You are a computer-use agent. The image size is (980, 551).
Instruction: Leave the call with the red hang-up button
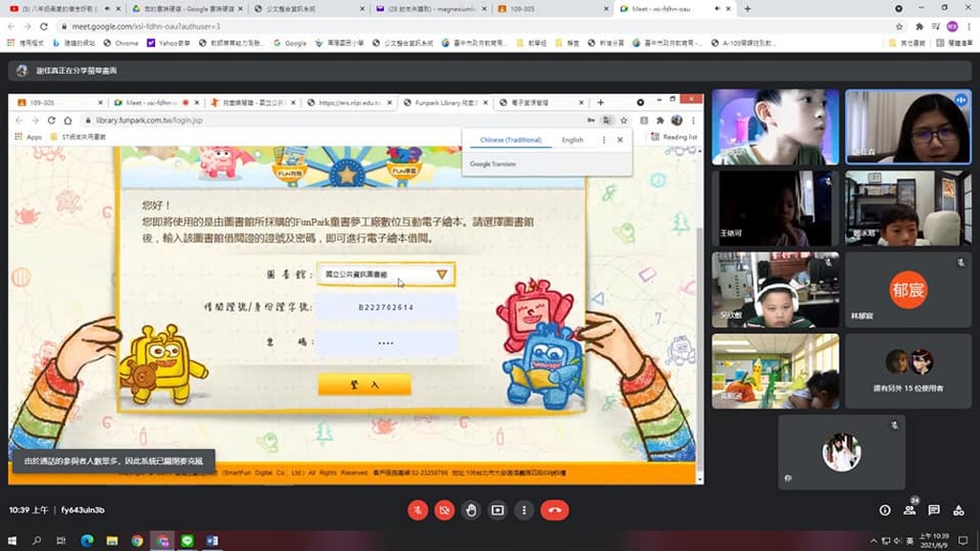pyautogui.click(x=554, y=511)
